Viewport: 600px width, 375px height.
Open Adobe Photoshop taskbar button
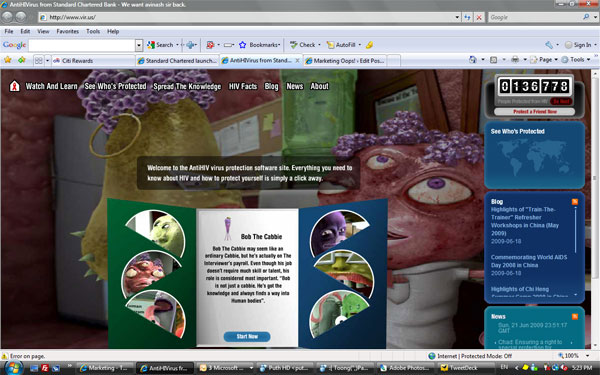(406, 368)
